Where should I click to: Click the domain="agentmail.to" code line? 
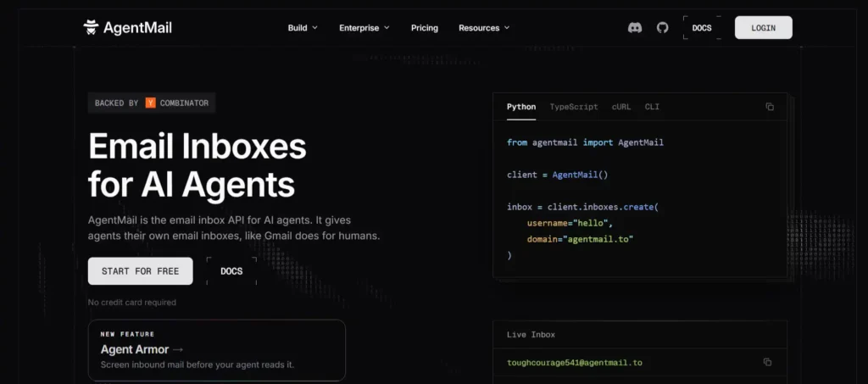pyautogui.click(x=580, y=239)
